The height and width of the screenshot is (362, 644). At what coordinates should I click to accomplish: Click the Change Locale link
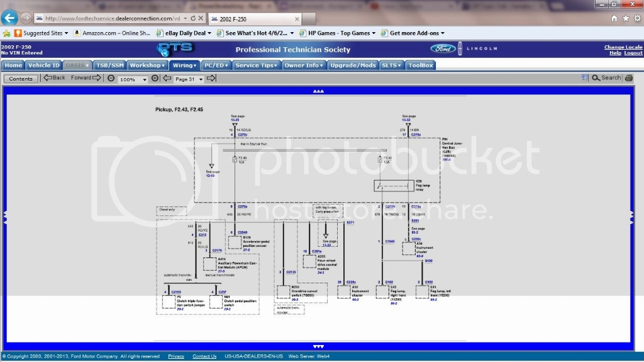[623, 47]
